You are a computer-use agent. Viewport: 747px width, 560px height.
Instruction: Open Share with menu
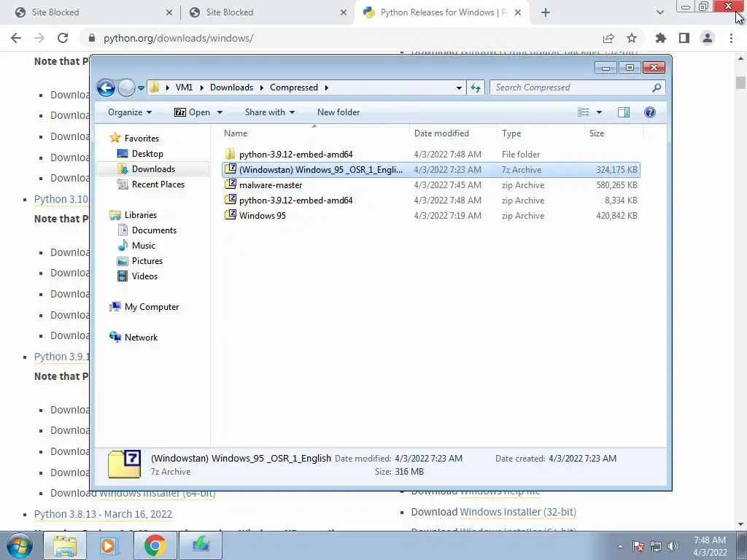(270, 112)
